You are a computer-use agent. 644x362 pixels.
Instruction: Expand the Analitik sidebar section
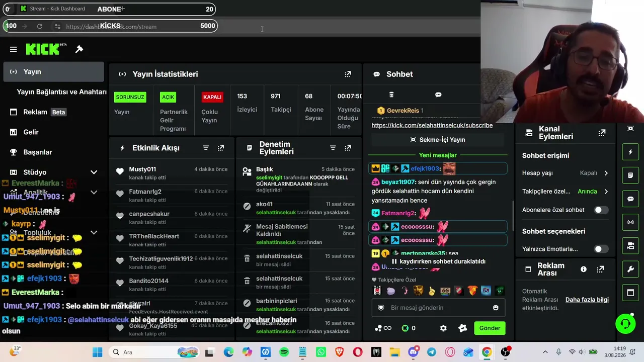pos(94,192)
